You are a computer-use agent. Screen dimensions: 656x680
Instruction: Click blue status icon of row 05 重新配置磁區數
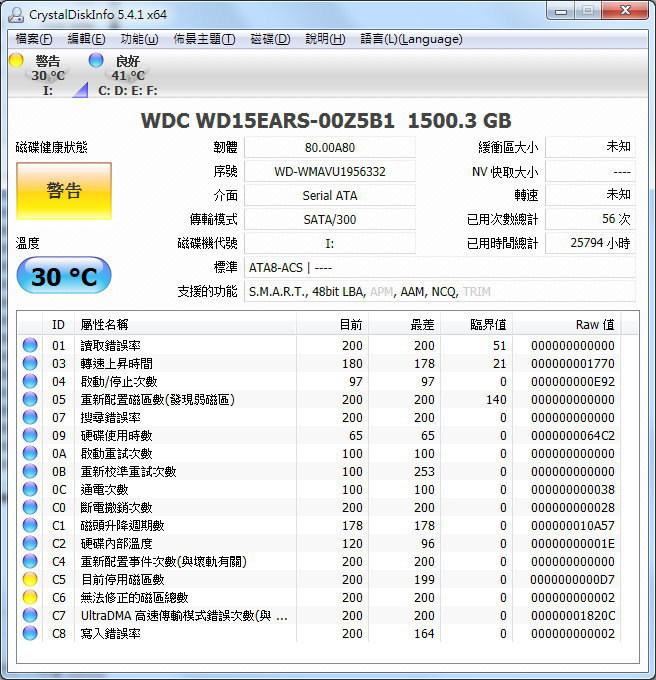(30, 399)
